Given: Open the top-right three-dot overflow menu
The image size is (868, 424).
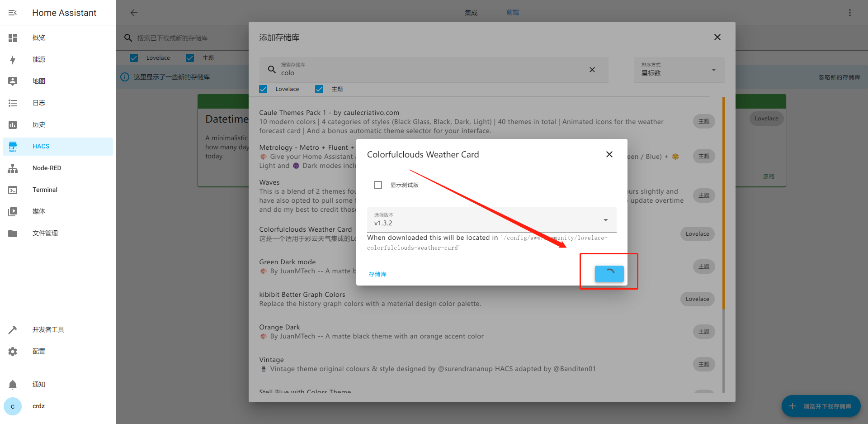Looking at the screenshot, I should pos(849,13).
